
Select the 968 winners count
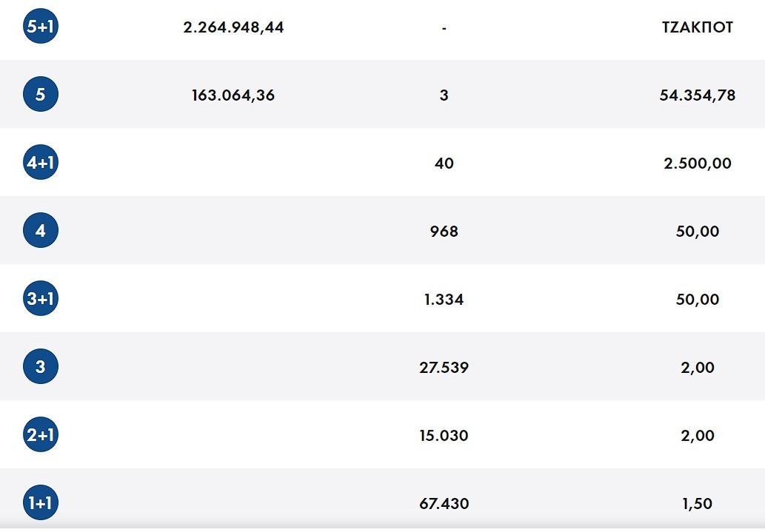coord(444,231)
